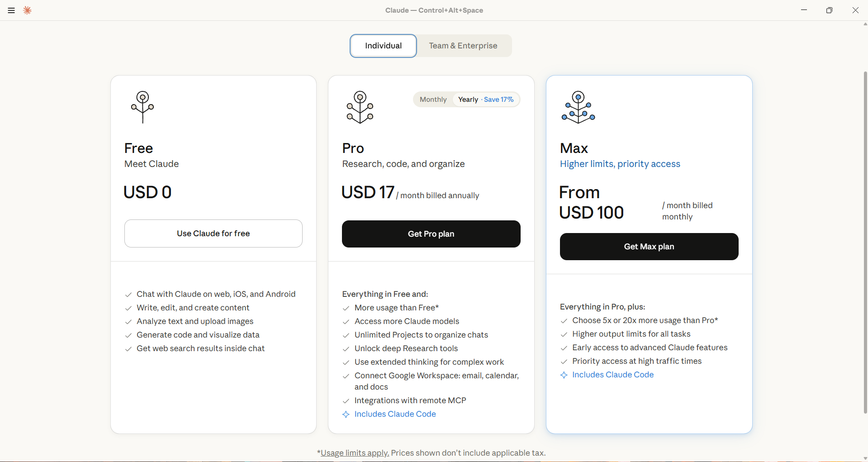868x462 pixels.
Task: Click the 'Get Pro plan' button
Action: 431,234
